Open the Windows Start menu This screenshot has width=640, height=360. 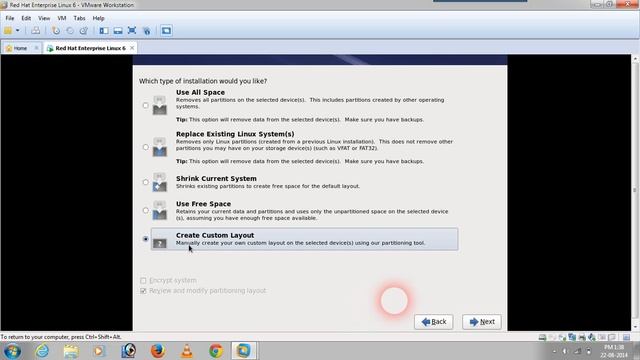tap(12, 351)
